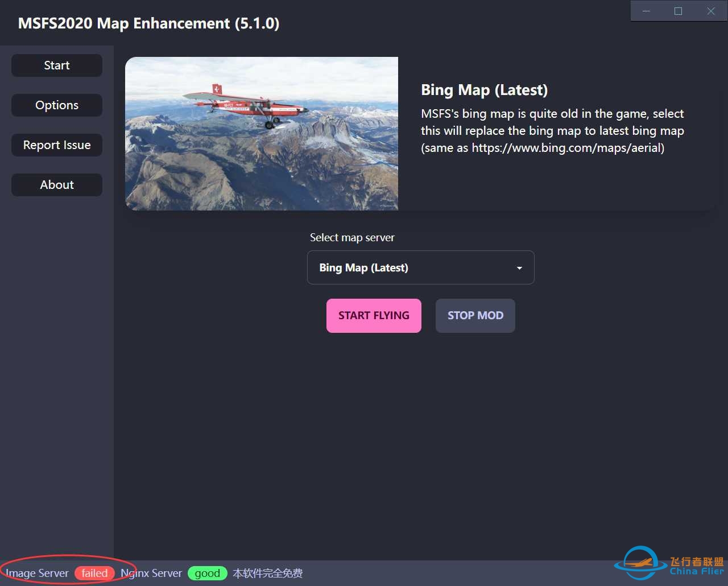This screenshot has width=728, height=586.
Task: Open the About page
Action: coord(57,185)
